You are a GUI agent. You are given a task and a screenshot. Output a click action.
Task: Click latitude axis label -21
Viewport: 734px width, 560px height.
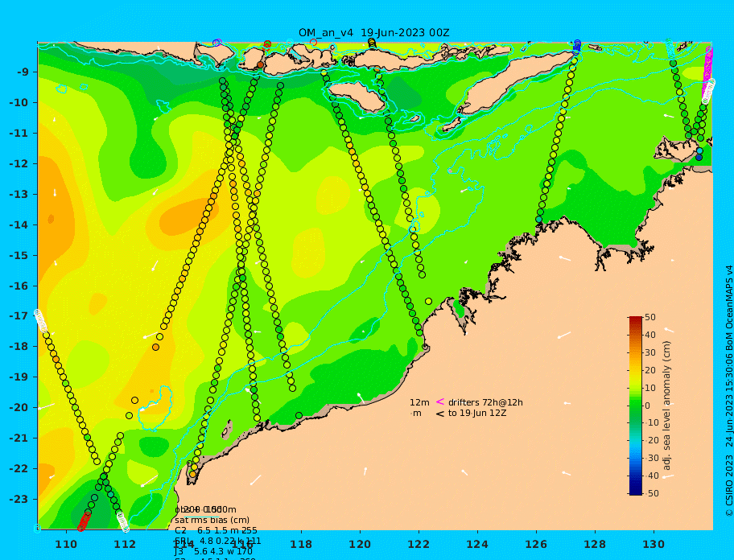coord(19,439)
